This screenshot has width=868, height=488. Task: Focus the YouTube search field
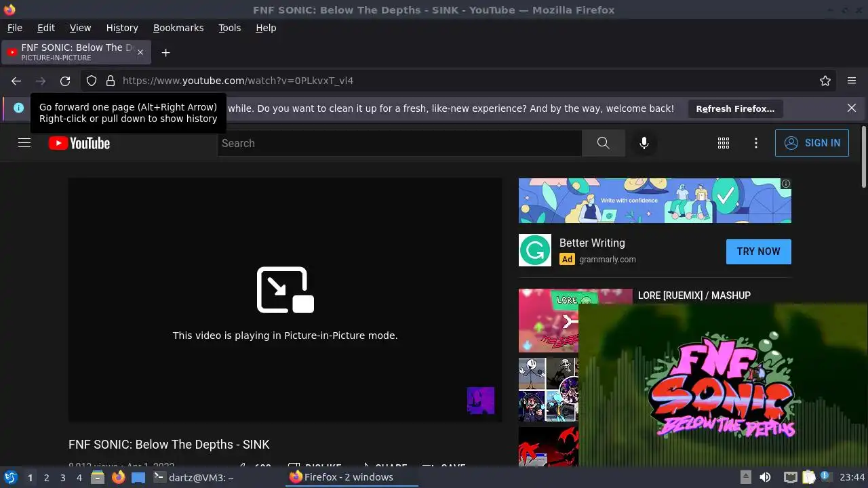coord(399,143)
